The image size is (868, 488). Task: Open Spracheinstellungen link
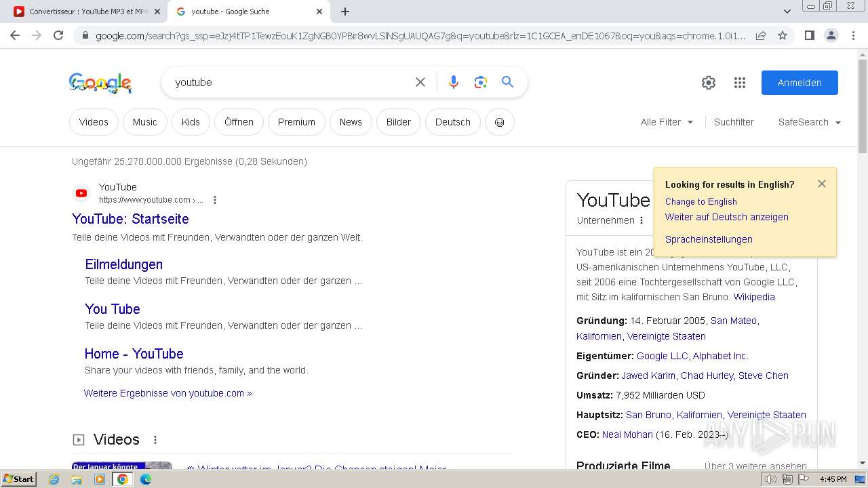(x=709, y=239)
